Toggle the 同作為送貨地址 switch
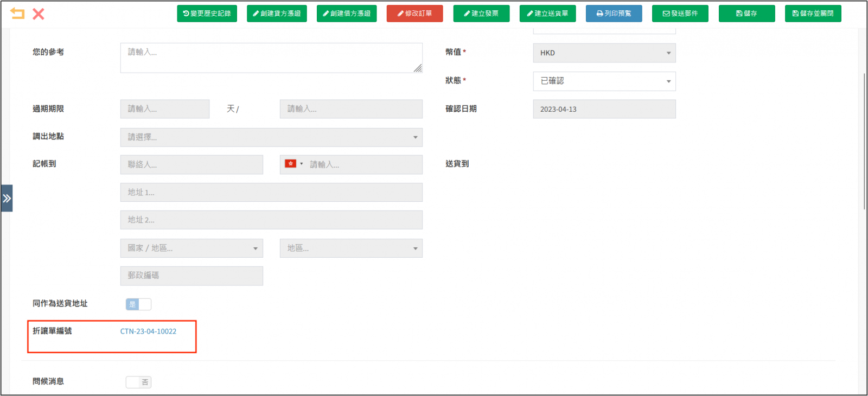 tap(138, 304)
